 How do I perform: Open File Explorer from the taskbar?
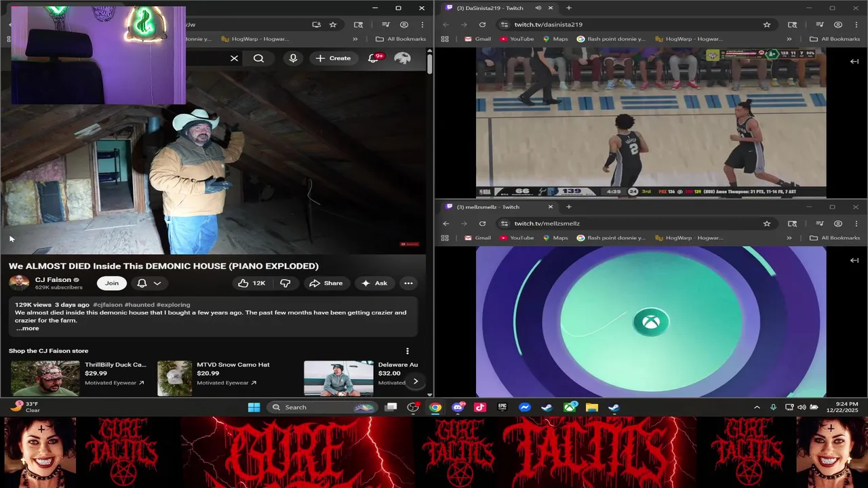592,407
